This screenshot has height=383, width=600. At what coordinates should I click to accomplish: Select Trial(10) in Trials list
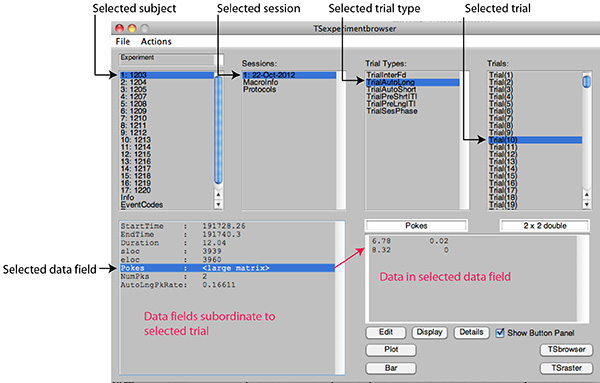click(535, 140)
